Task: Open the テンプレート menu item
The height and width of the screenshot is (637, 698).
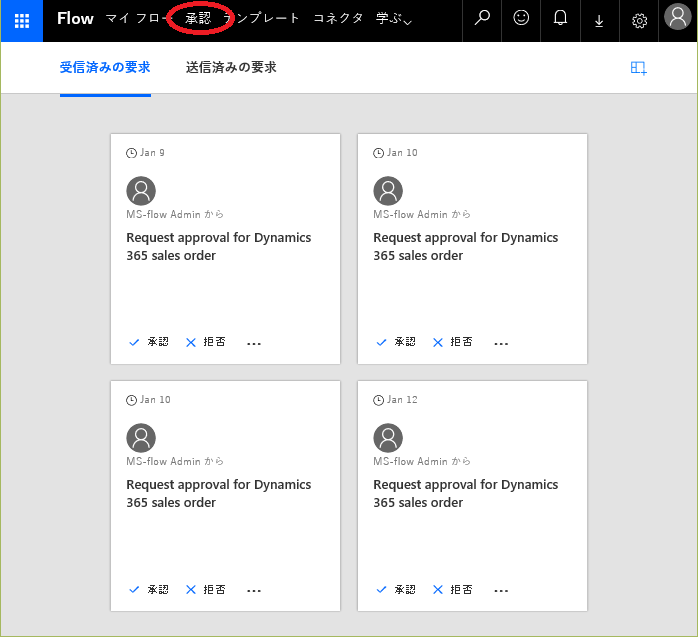Action: pyautogui.click(x=261, y=18)
